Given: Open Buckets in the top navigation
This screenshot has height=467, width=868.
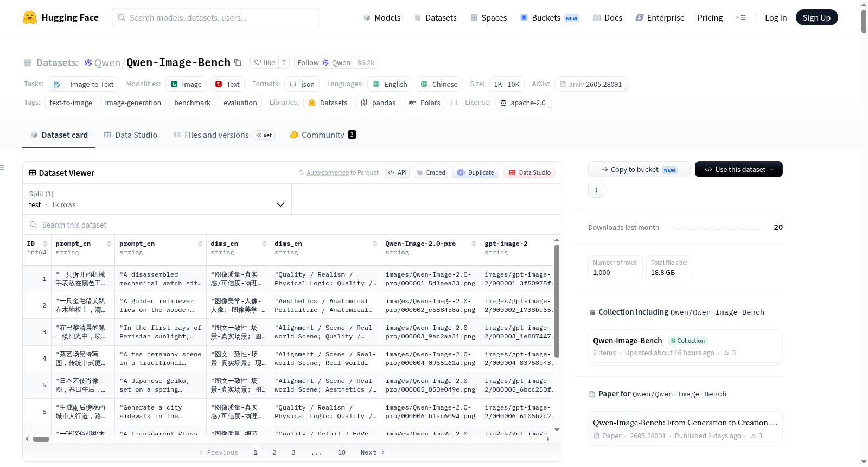Looking at the screenshot, I should pos(550,17).
